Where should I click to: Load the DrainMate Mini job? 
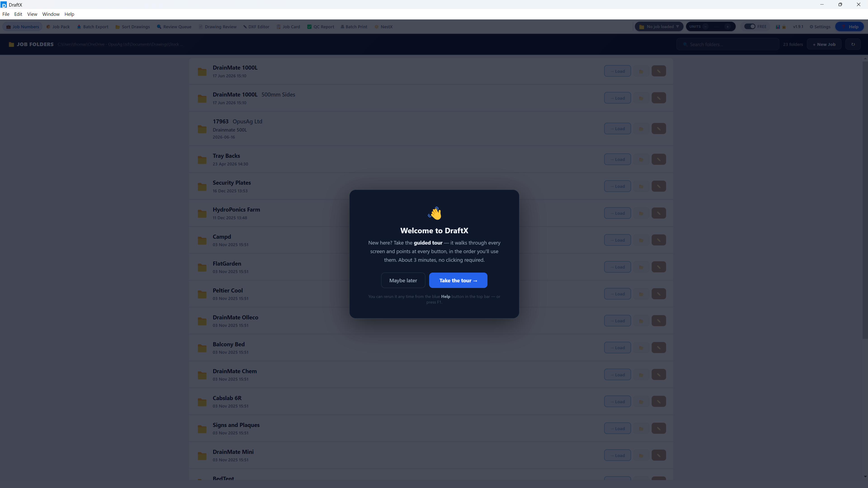(617, 455)
